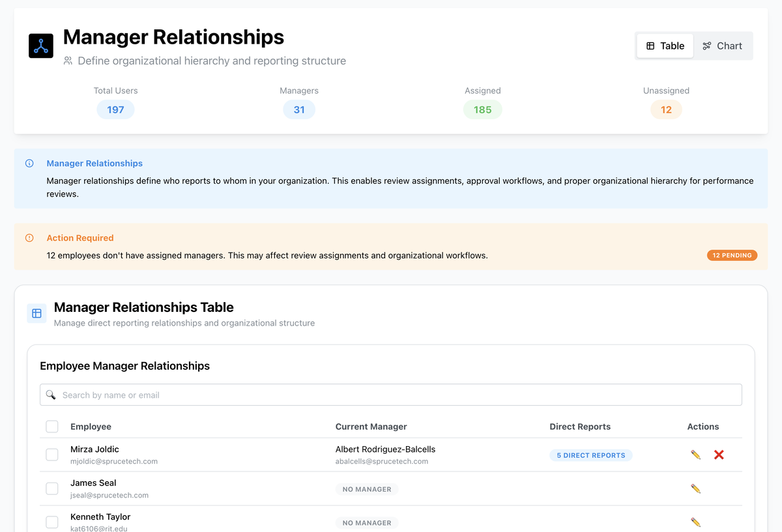Click the people icon beside the subtitle
Screen dimensions: 782x532
(68, 61)
